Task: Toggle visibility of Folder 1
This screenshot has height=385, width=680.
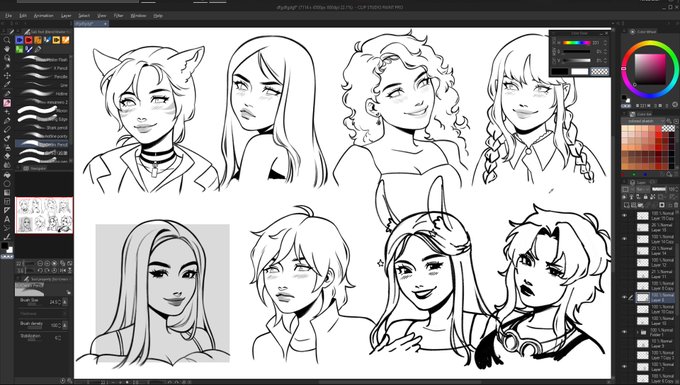Action: [624, 333]
